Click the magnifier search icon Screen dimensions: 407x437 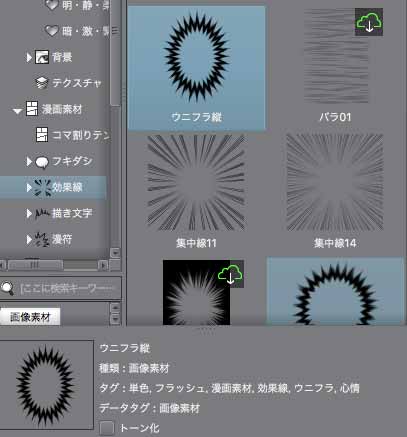8,288
